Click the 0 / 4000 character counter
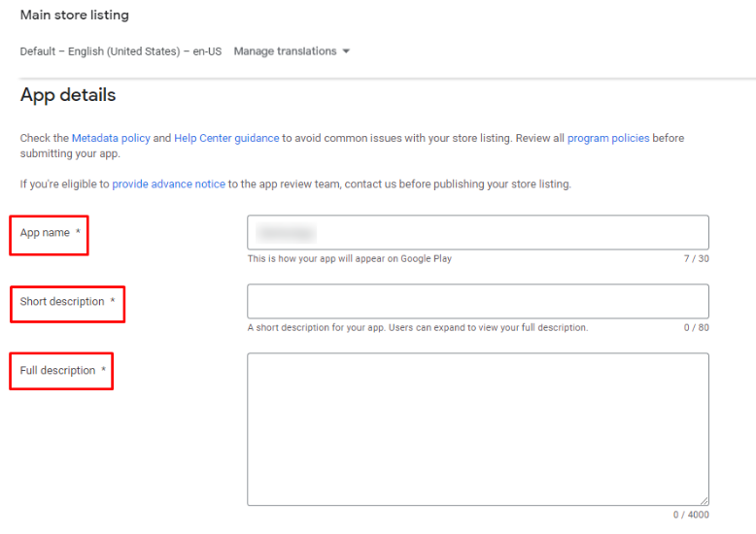This screenshot has width=756, height=534. click(691, 515)
